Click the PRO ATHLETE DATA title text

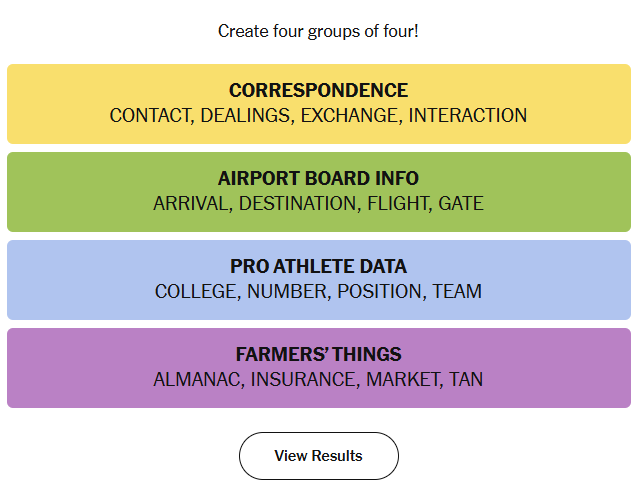319,266
